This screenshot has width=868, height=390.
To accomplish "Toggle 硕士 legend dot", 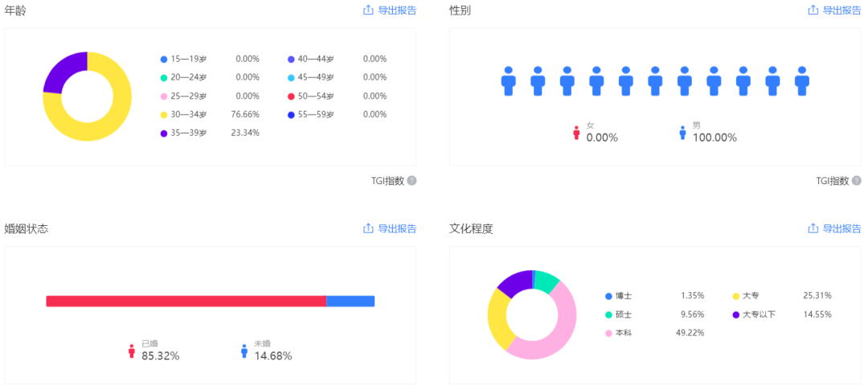I will pos(608,314).
